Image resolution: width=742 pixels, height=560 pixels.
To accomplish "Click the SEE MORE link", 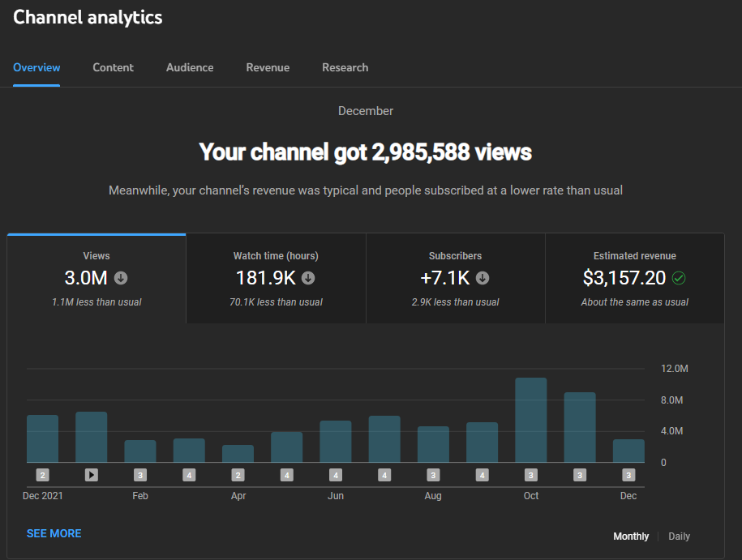I will 54,533.
